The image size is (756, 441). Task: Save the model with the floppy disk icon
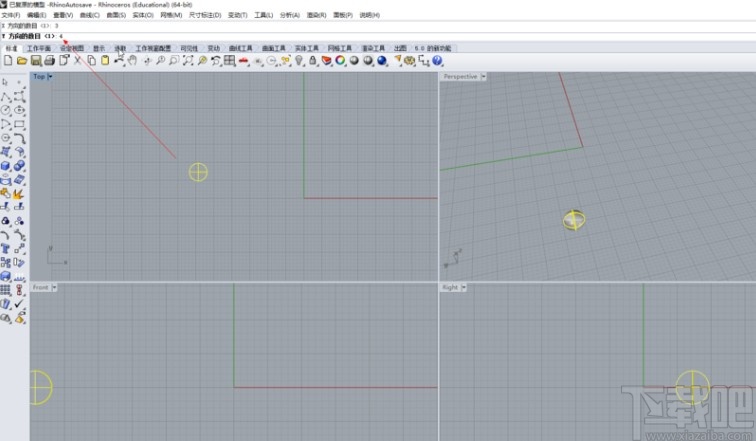click(x=35, y=61)
